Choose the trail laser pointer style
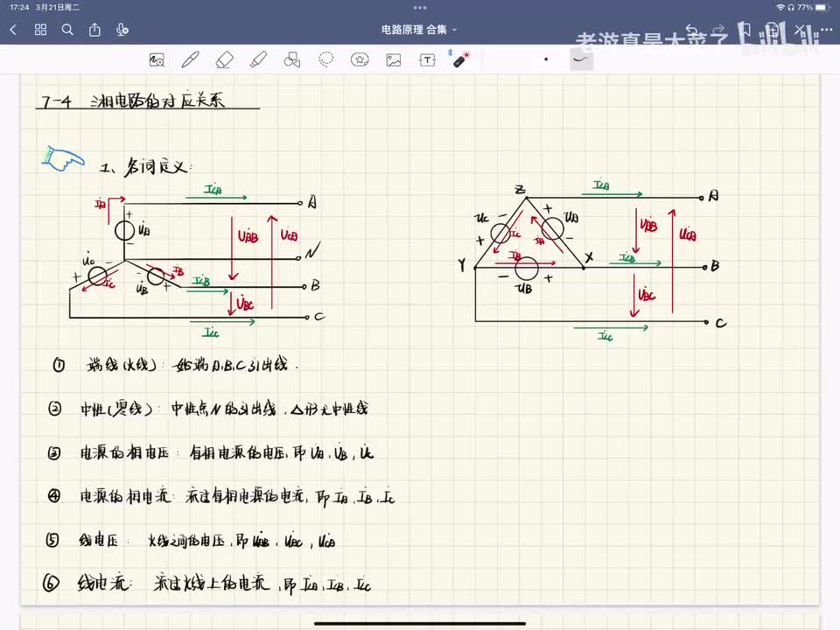 pos(581,59)
